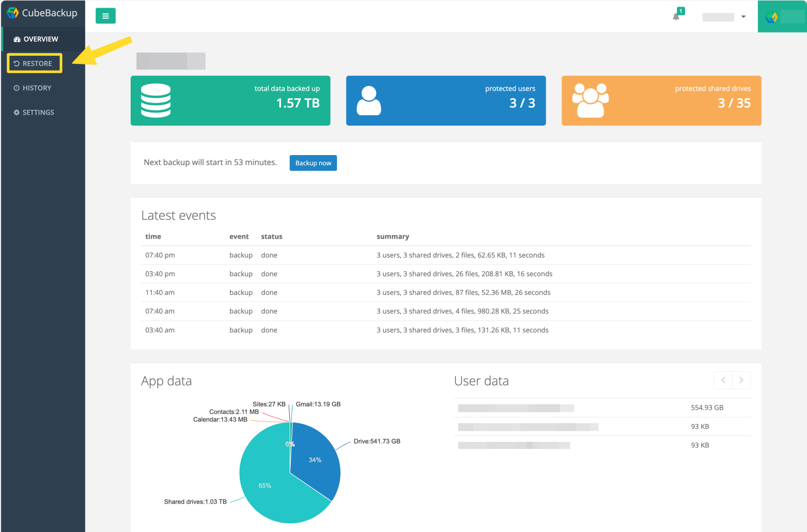
Task: Expand the account dropdown arrow
Action: [x=743, y=17]
